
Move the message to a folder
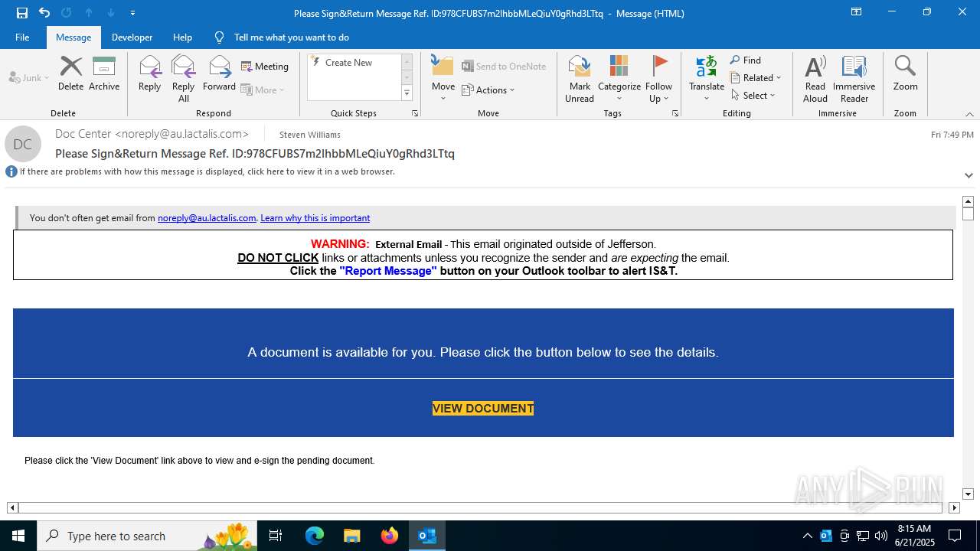(x=443, y=79)
